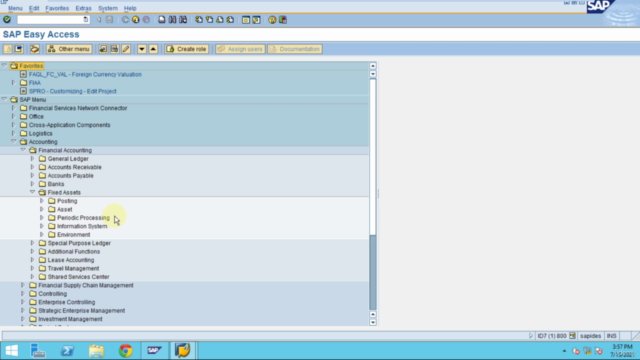Click the tree scrollbar up arrow
This screenshot has width=640, height=360.
tap(373, 66)
